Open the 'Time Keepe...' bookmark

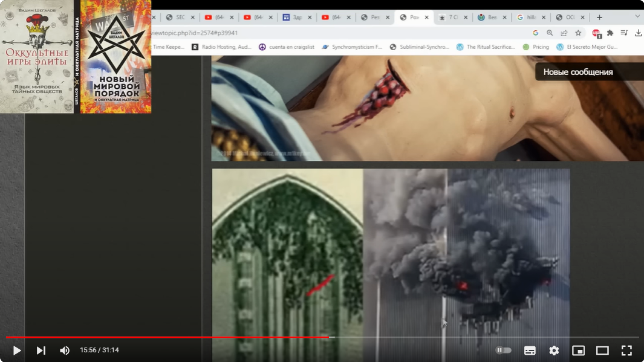tap(168, 47)
